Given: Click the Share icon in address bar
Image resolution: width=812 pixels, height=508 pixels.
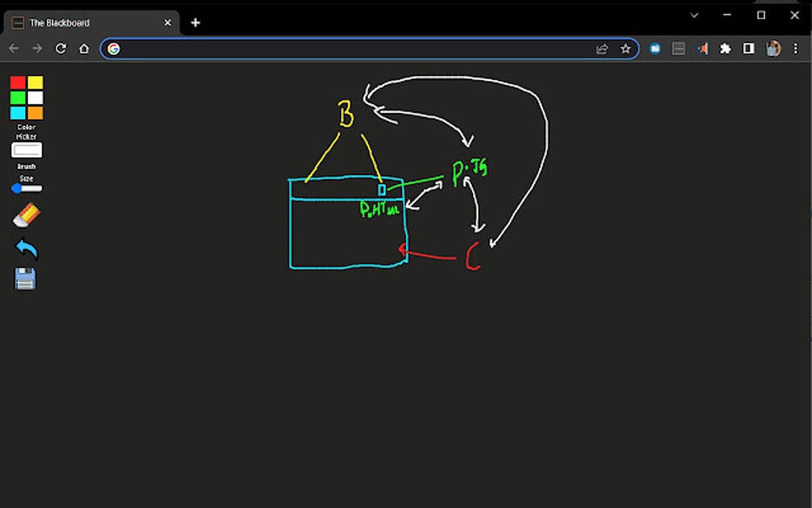Looking at the screenshot, I should point(603,49).
